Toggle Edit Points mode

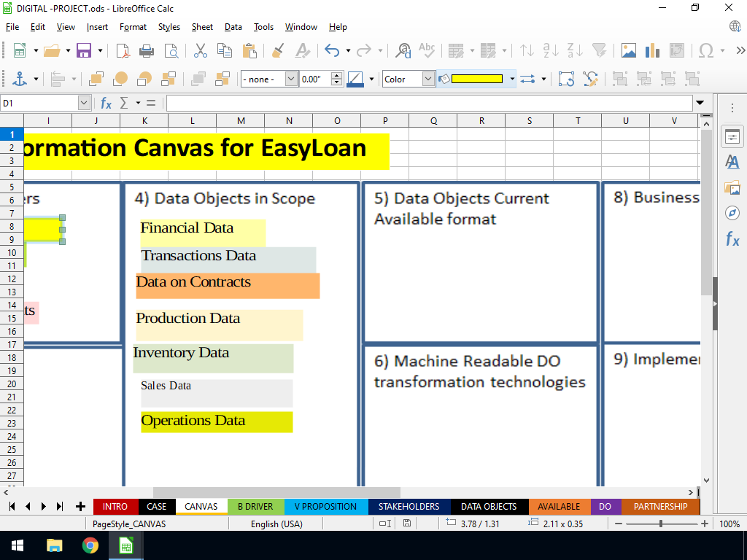click(590, 79)
